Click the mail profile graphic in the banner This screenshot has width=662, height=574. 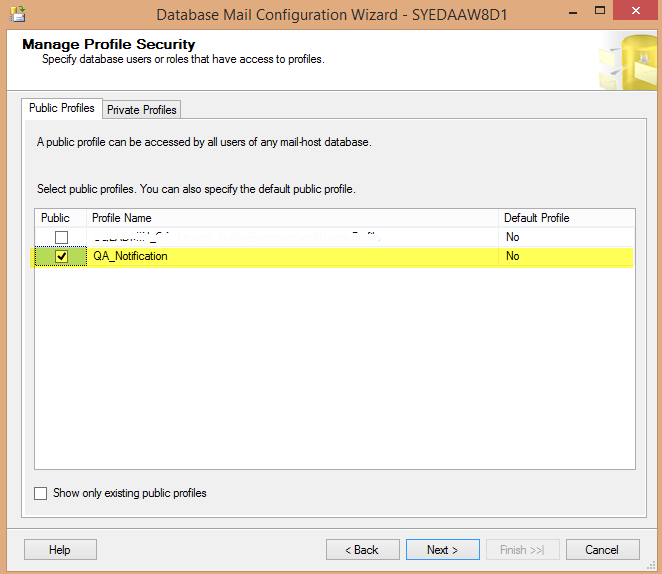tap(627, 62)
